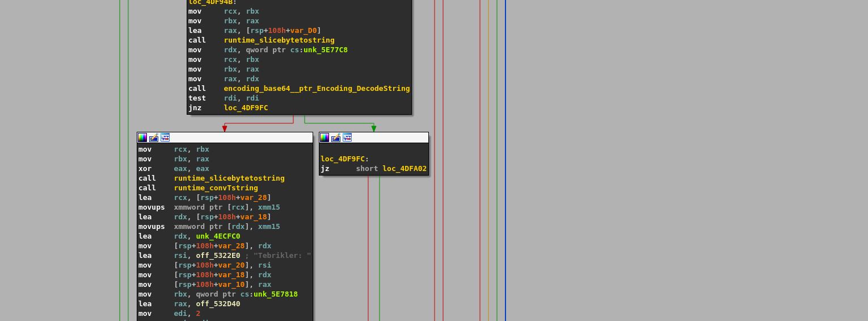Click the loc_4DF9FC: label in the right block
Screen dimensions: 868x321
click(344, 159)
